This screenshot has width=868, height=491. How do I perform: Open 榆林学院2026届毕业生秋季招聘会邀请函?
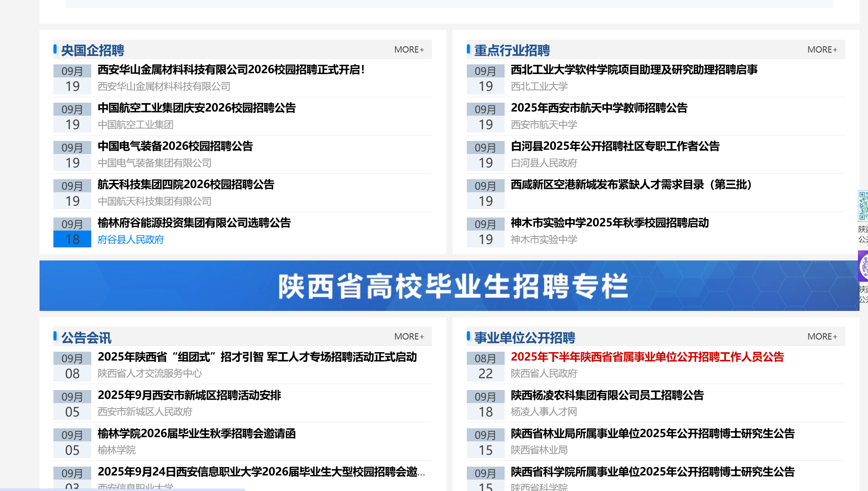(196, 434)
